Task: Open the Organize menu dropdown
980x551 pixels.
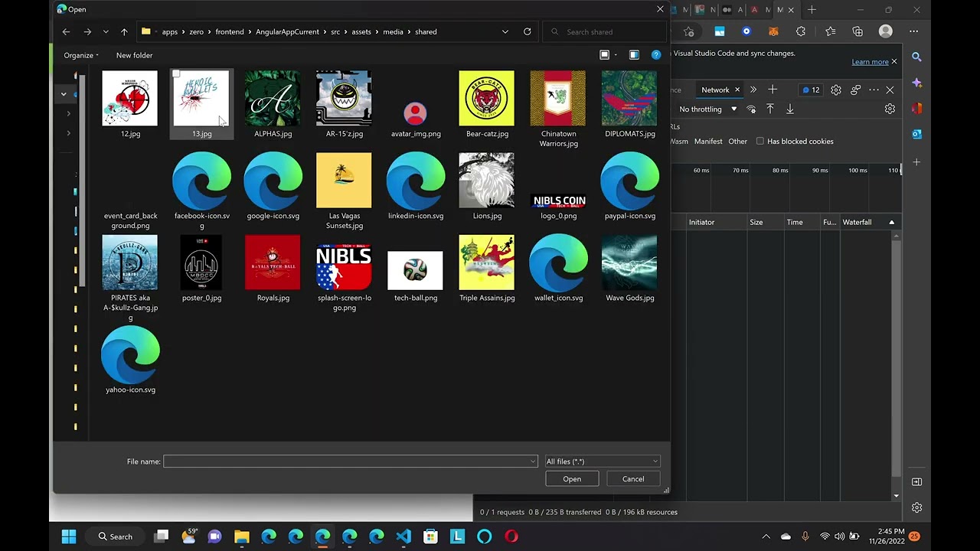Action: [x=81, y=55]
